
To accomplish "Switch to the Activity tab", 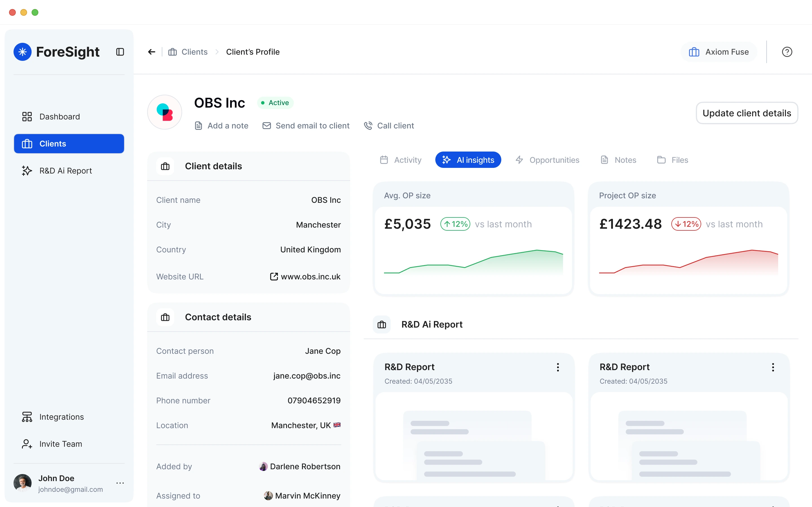I will (401, 160).
